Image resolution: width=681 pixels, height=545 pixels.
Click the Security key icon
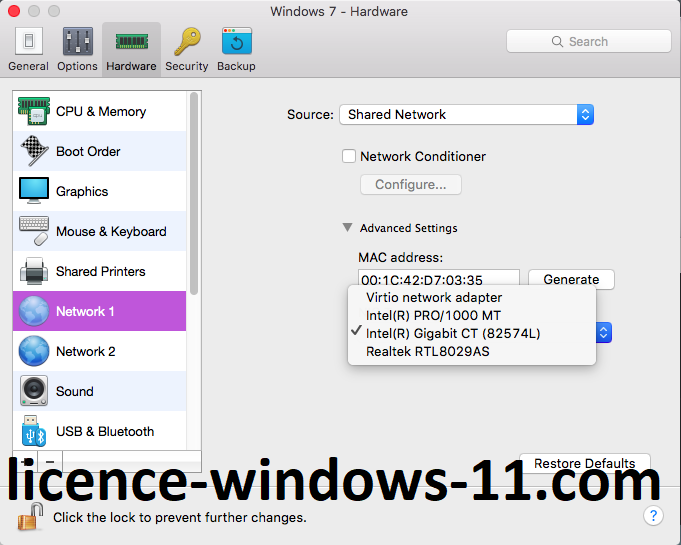click(x=187, y=42)
